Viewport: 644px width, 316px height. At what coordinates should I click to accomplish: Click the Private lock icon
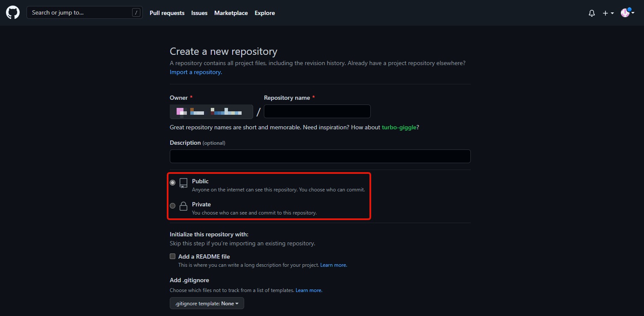(x=183, y=206)
